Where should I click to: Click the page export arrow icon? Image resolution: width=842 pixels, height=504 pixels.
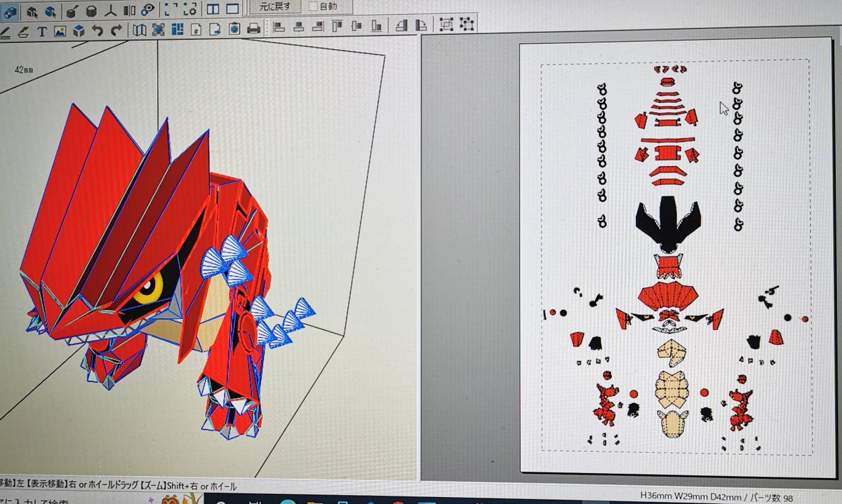(x=215, y=29)
